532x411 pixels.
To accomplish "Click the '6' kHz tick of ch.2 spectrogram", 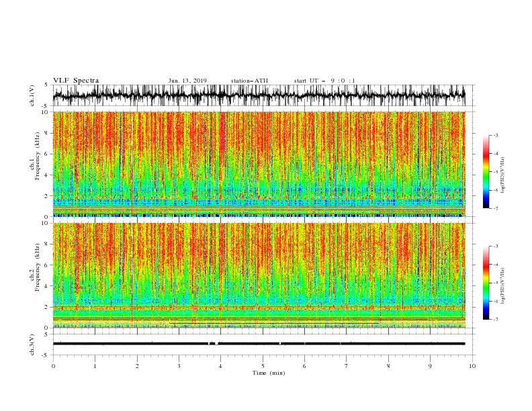I will [47, 265].
